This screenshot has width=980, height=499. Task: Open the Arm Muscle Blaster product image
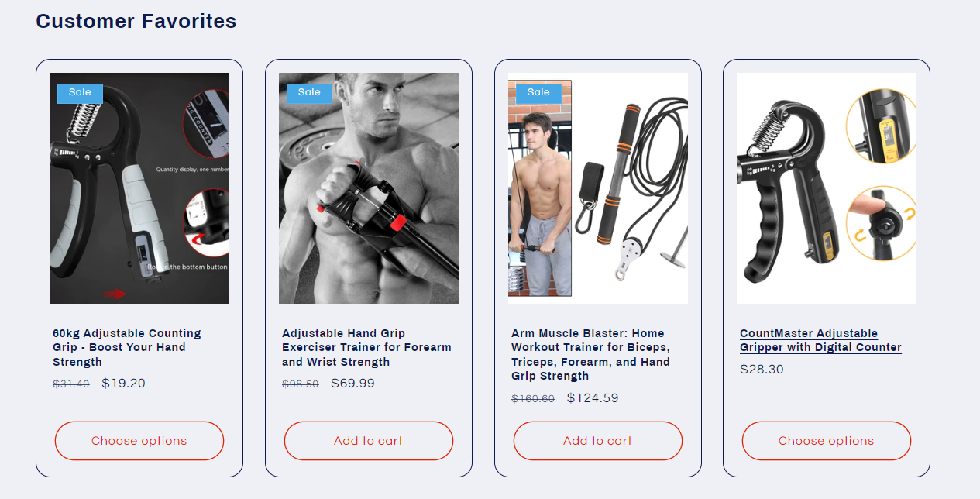click(598, 188)
